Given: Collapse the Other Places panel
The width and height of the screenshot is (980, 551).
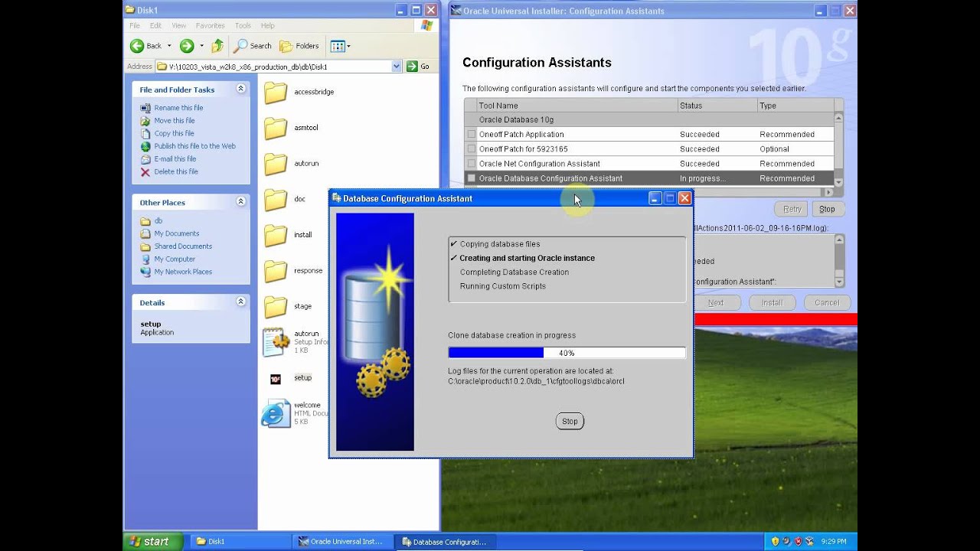Looking at the screenshot, I should tap(240, 202).
